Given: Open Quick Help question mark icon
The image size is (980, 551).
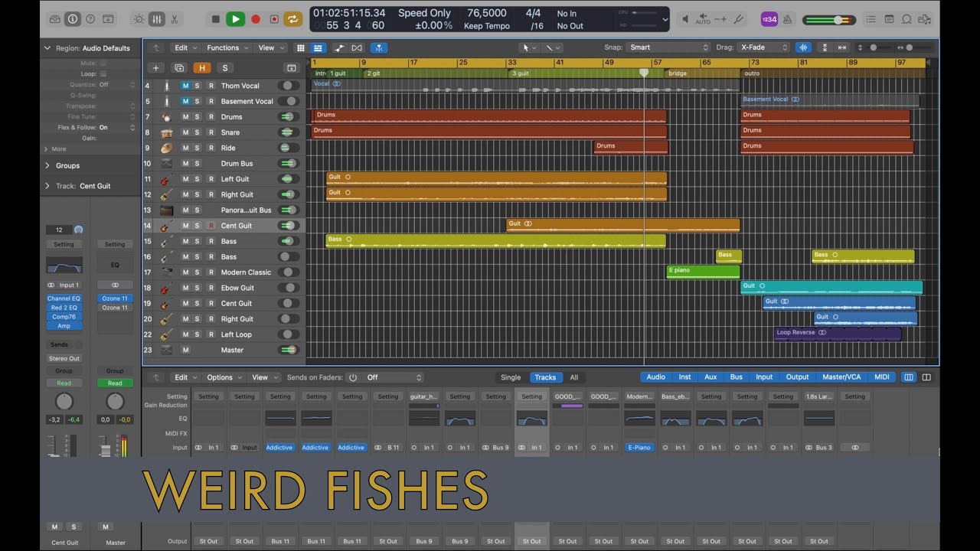Looking at the screenshot, I should coord(91,19).
